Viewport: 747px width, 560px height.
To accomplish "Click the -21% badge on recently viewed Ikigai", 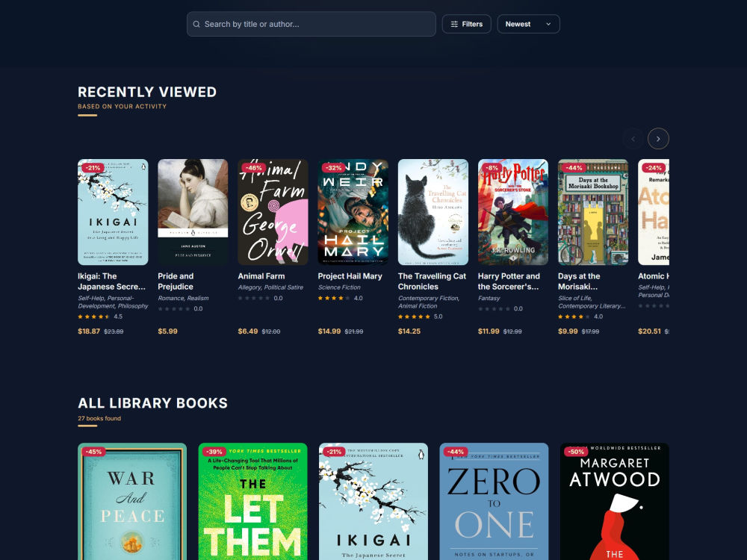I will 93,167.
